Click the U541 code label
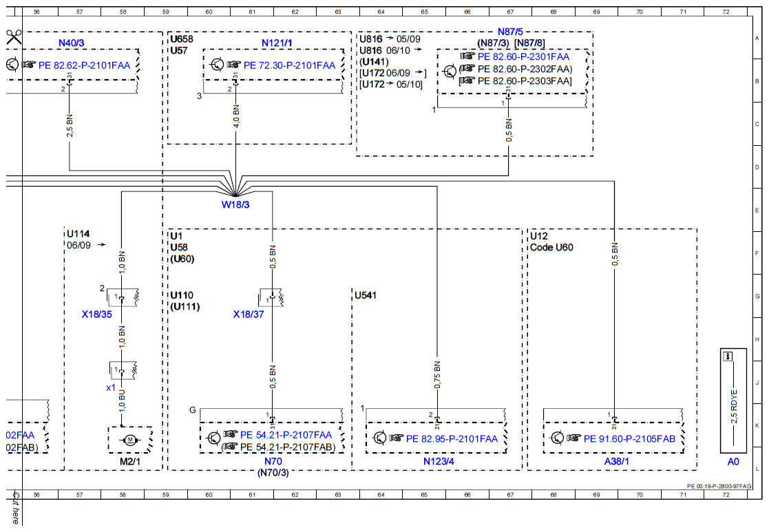 [366, 295]
